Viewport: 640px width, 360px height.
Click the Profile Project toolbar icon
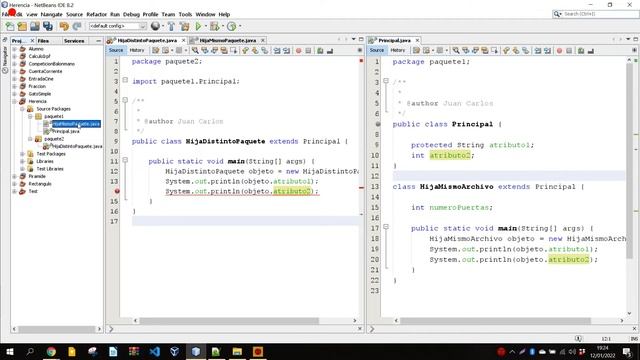231,27
